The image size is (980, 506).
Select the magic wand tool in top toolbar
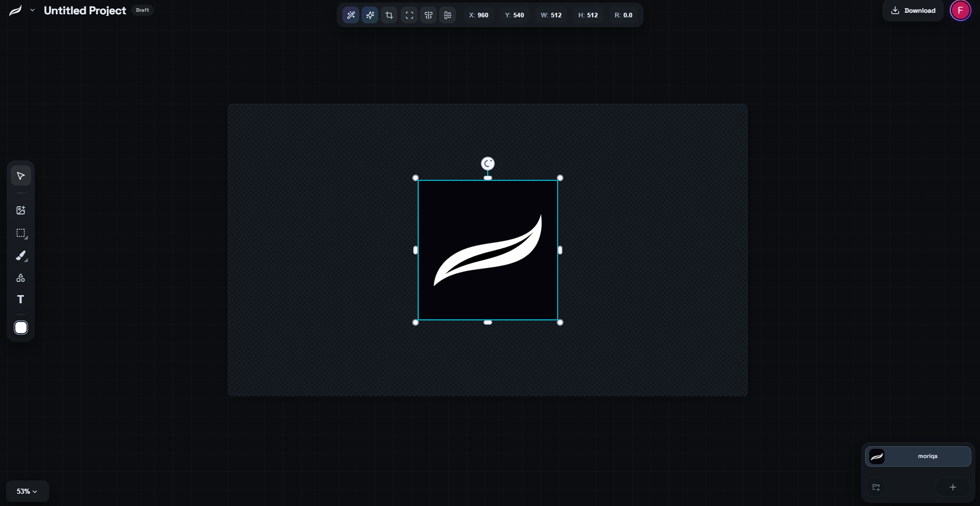click(x=351, y=15)
